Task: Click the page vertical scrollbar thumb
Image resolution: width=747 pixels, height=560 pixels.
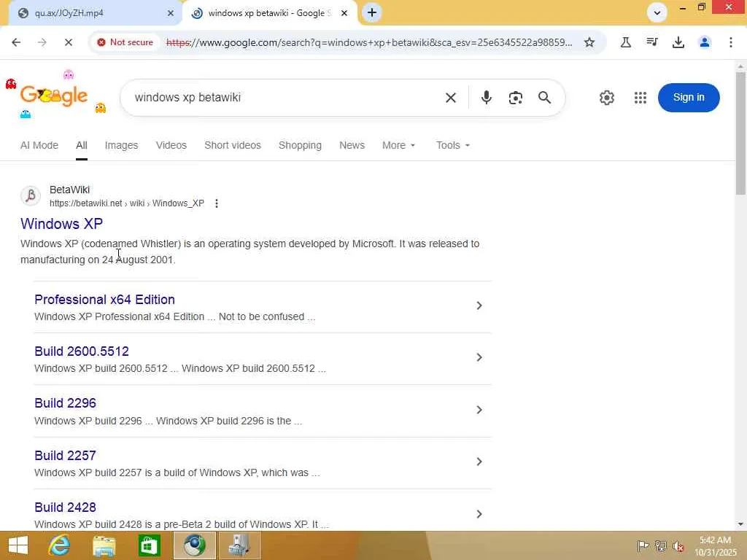Action: click(x=740, y=133)
